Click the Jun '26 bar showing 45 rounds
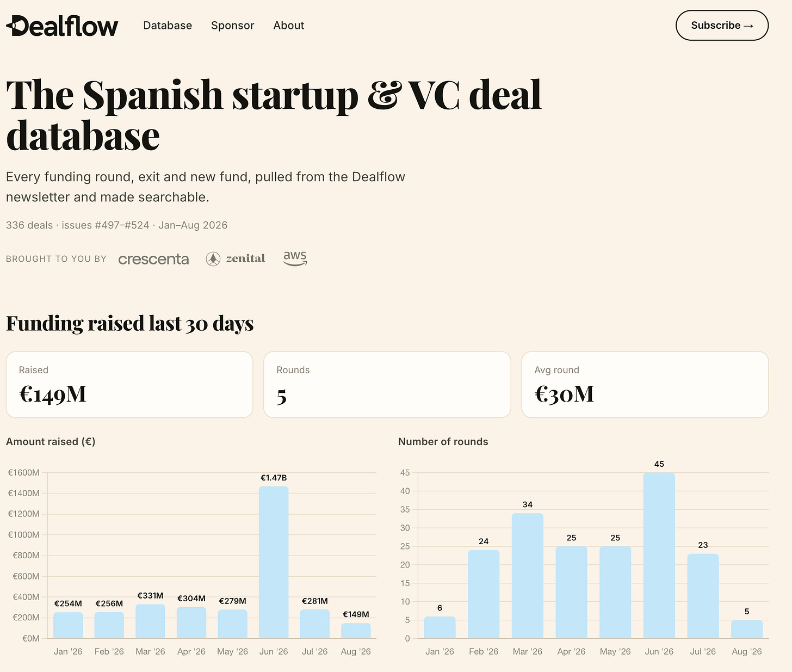This screenshot has width=792, height=672. [x=659, y=556]
